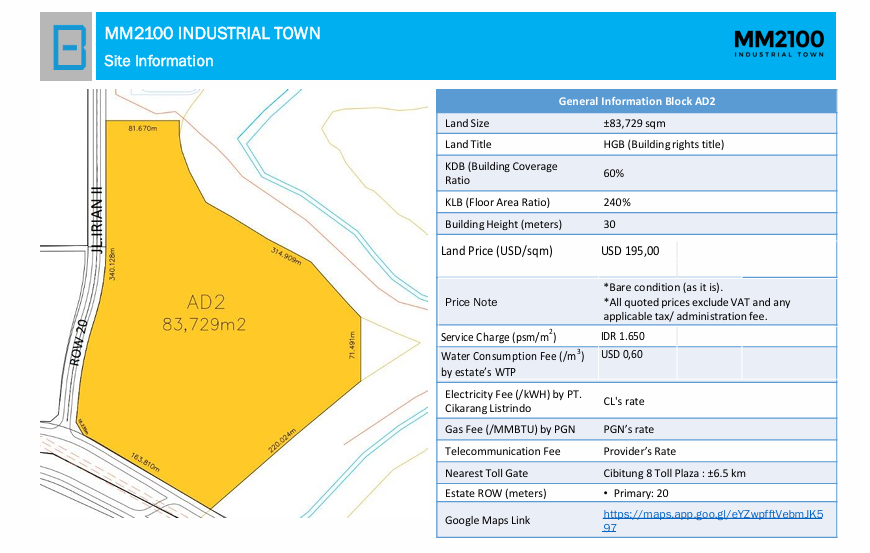Select the "CL's rate" electricity value
870x553 pixels.
point(624,402)
